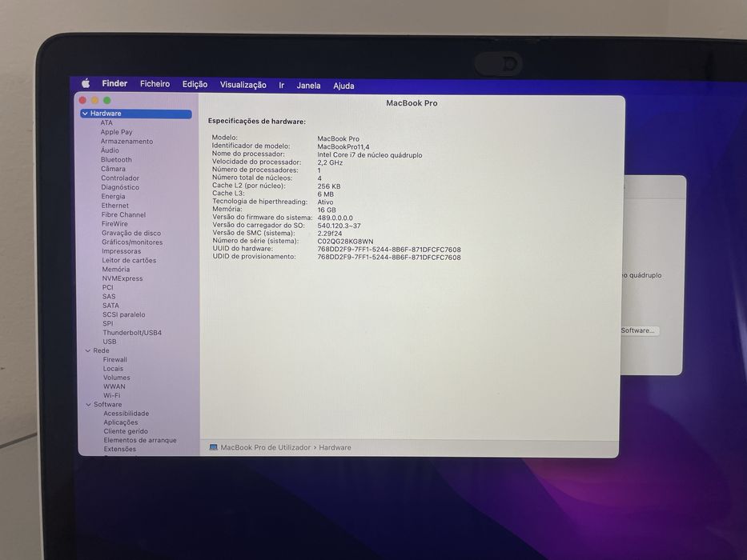747x560 pixels.
Task: Open the Edição menu
Action: click(x=195, y=84)
